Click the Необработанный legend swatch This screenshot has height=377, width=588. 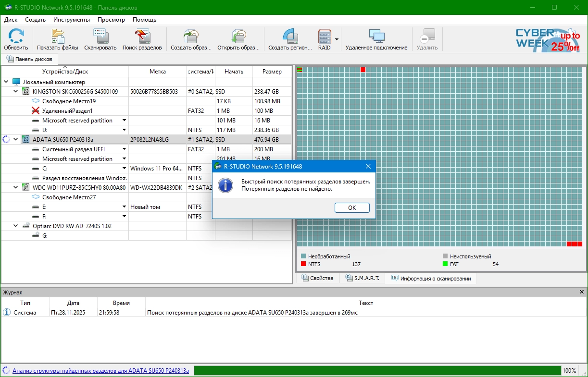(303, 256)
